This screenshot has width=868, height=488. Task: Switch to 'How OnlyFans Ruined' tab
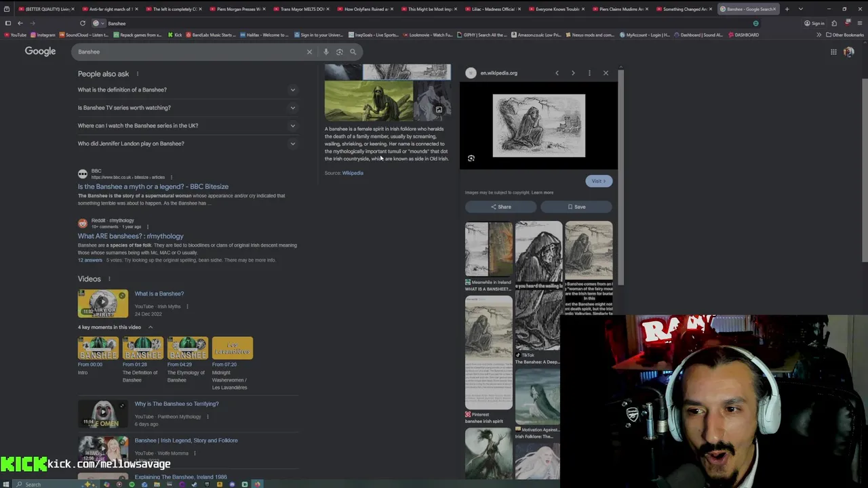click(x=363, y=9)
